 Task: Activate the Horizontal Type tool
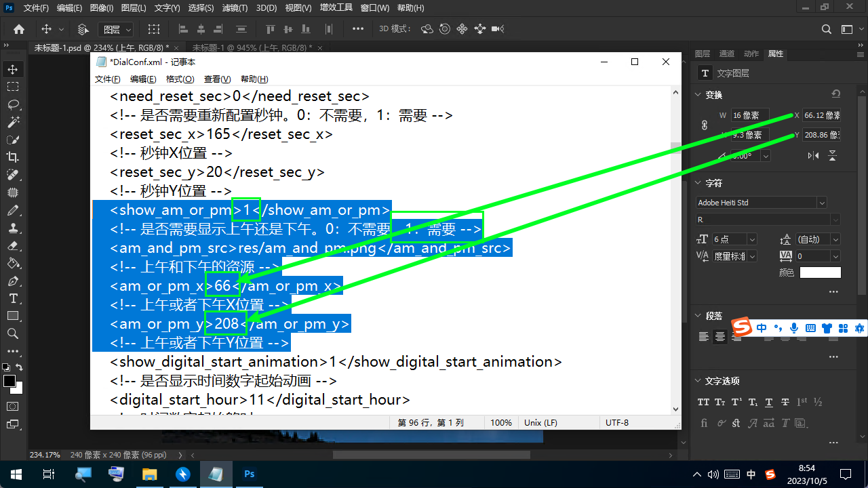coord(13,298)
